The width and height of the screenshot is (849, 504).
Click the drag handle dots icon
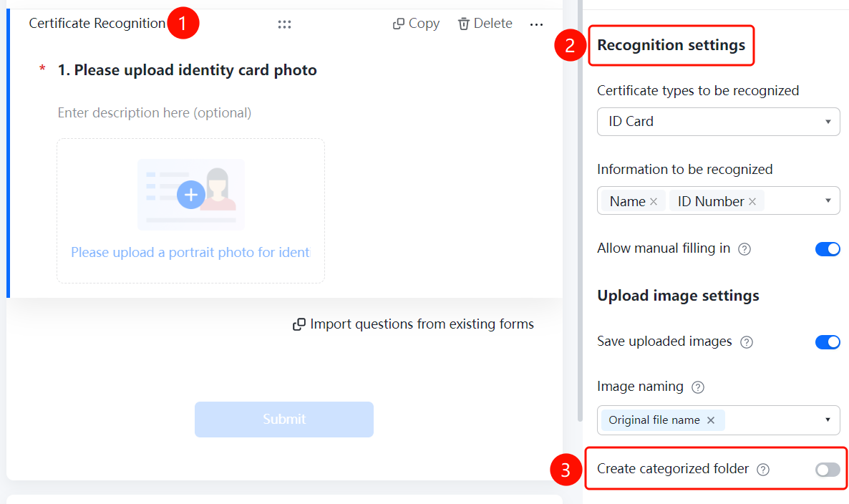tap(284, 24)
